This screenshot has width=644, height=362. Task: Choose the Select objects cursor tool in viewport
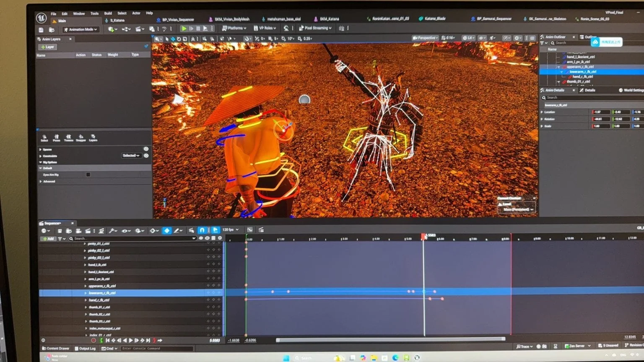(167, 39)
